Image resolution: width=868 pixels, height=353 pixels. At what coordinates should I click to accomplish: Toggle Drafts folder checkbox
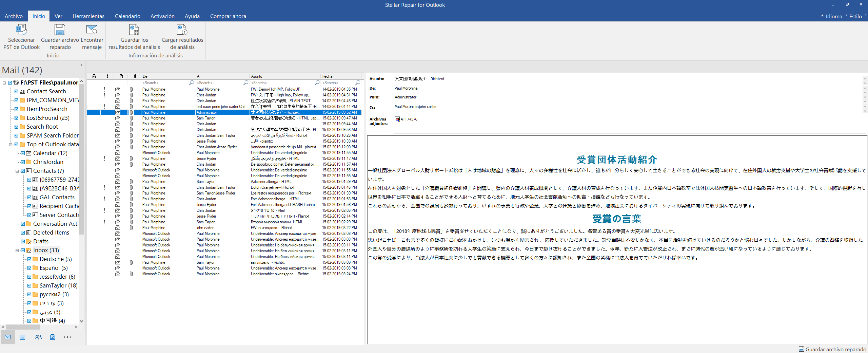(23, 241)
